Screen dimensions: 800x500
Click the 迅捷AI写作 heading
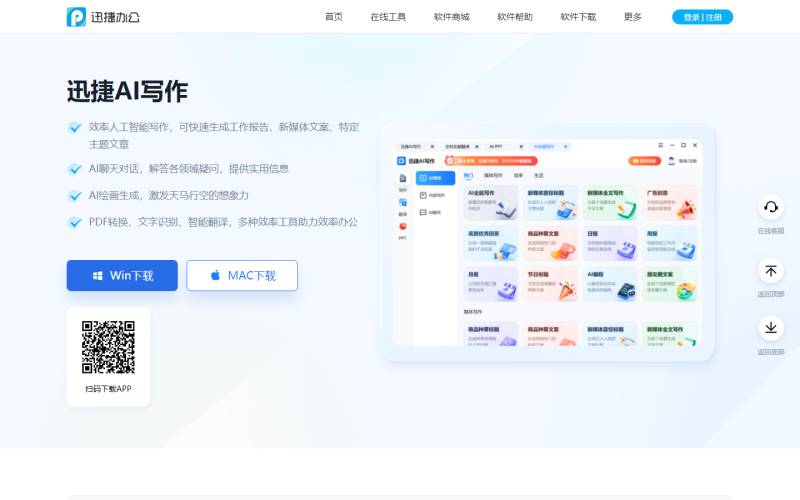pos(128,92)
